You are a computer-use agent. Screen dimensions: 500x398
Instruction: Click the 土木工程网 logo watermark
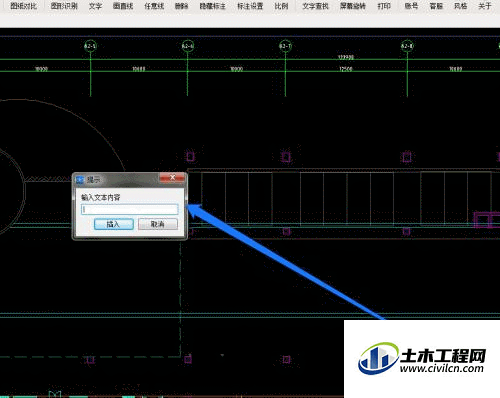[422, 359]
